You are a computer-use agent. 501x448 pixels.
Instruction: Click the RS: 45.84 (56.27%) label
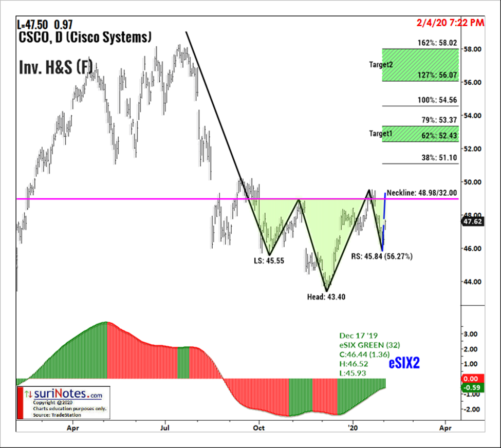(381, 255)
